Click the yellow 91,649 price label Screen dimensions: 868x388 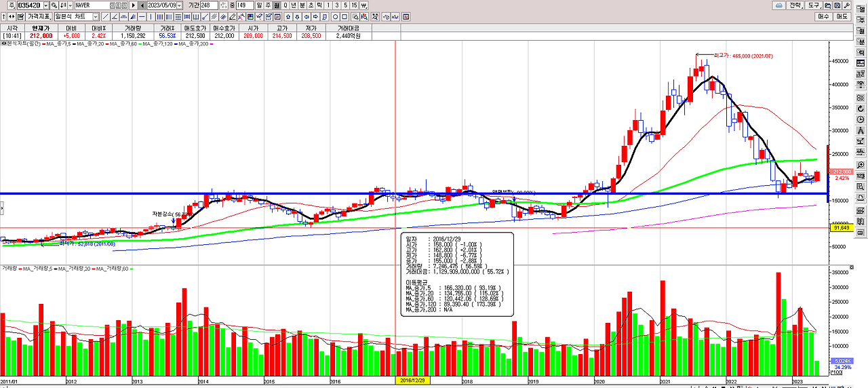[x=843, y=228]
